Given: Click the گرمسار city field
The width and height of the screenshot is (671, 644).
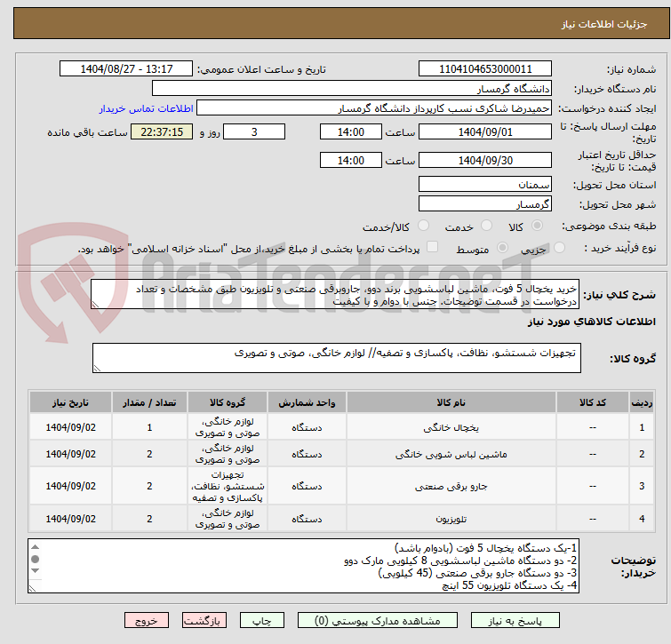Looking at the screenshot, I should point(485,204).
